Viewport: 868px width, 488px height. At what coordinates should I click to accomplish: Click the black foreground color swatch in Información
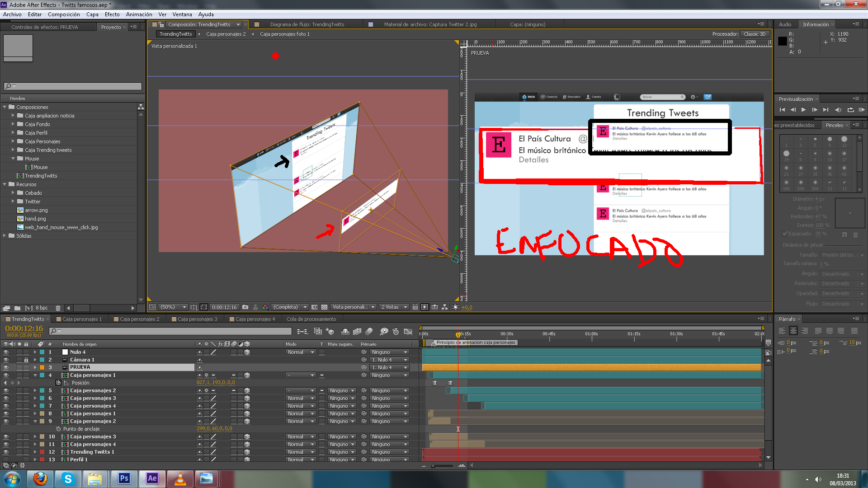click(783, 41)
